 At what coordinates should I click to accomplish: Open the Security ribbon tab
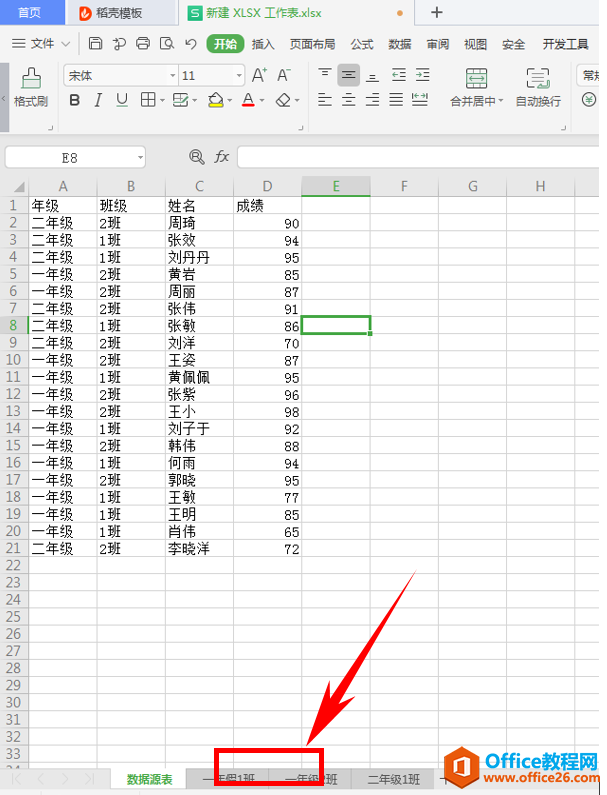[513, 44]
